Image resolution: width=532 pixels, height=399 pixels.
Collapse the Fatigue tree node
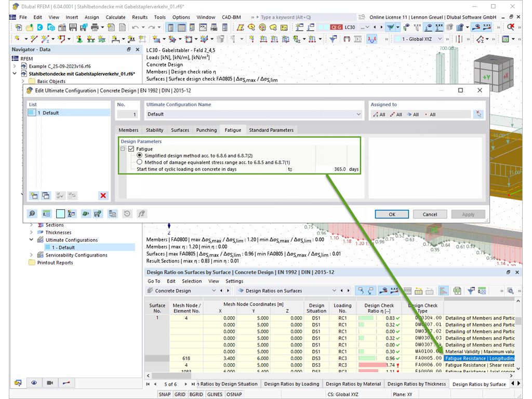pos(123,149)
